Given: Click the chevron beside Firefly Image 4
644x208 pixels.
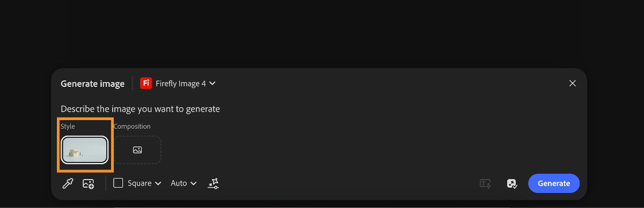Looking at the screenshot, I should coord(213,84).
